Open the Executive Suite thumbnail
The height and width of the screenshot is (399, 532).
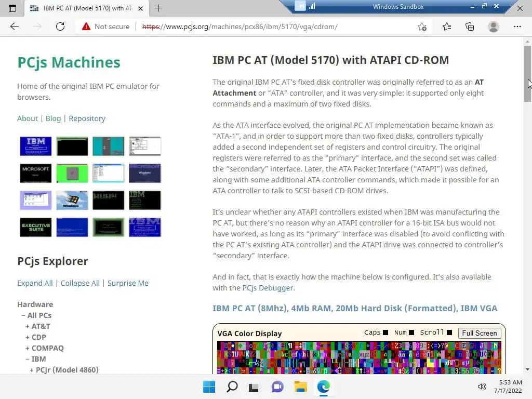(x=36, y=228)
